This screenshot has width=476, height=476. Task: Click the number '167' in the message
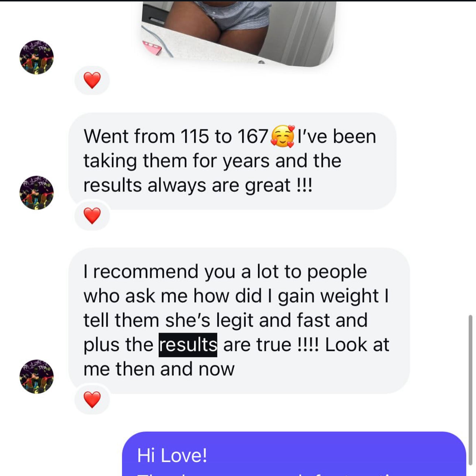[252, 136]
